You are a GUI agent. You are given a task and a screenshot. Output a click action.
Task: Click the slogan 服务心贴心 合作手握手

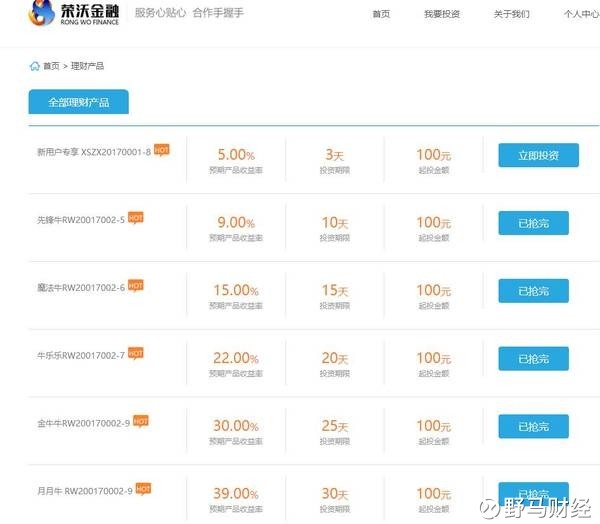[189, 13]
